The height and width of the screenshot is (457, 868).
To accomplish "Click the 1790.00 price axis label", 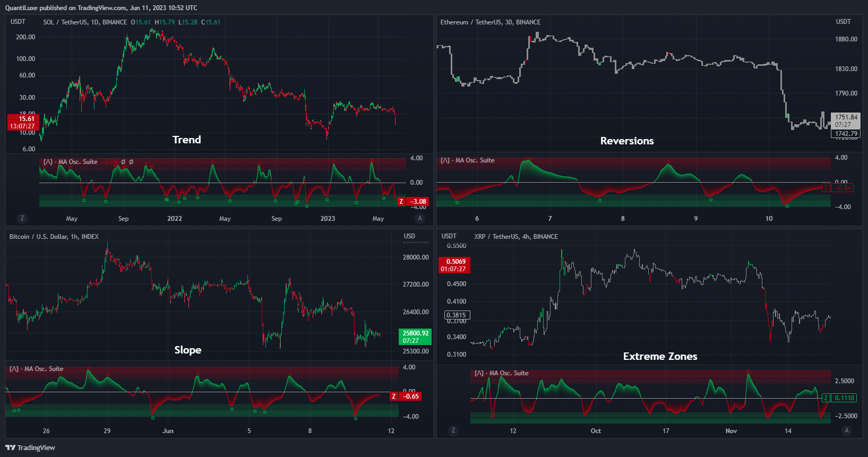I will [x=846, y=93].
